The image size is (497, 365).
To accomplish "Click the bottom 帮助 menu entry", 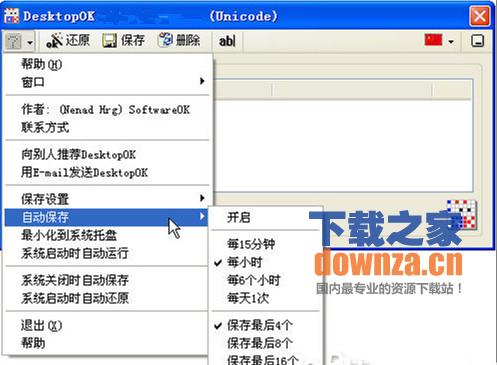I will coord(106,343).
